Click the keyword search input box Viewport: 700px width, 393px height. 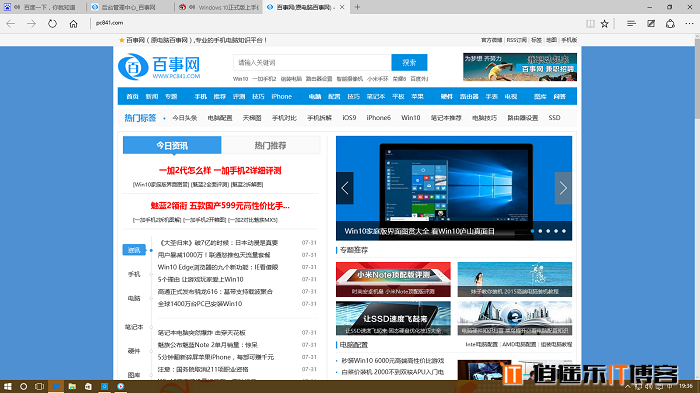[x=312, y=63]
